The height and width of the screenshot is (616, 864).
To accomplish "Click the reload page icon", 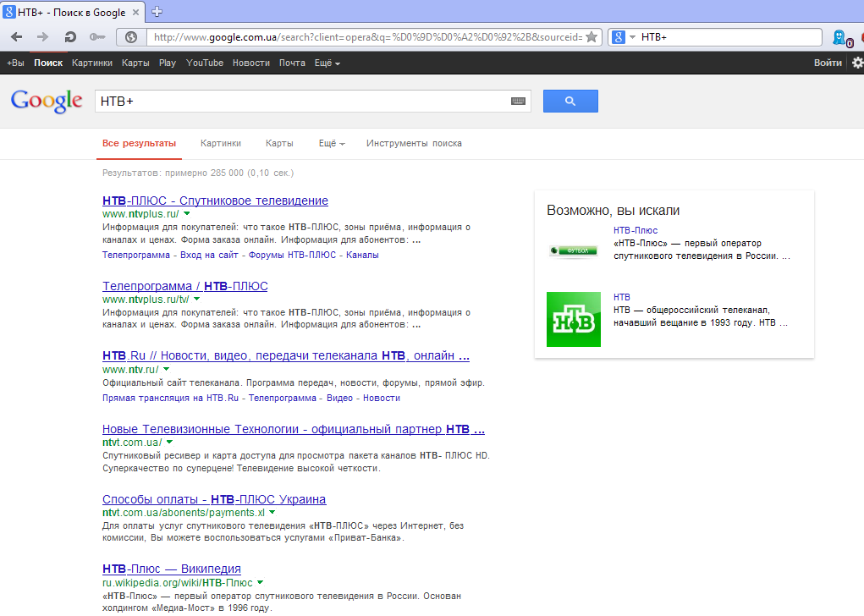I will (70, 37).
